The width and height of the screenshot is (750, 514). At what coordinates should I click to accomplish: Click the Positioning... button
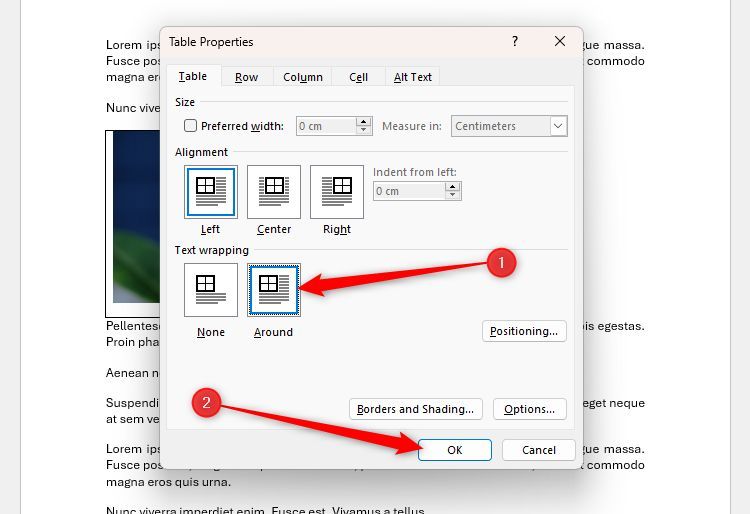pyautogui.click(x=524, y=330)
